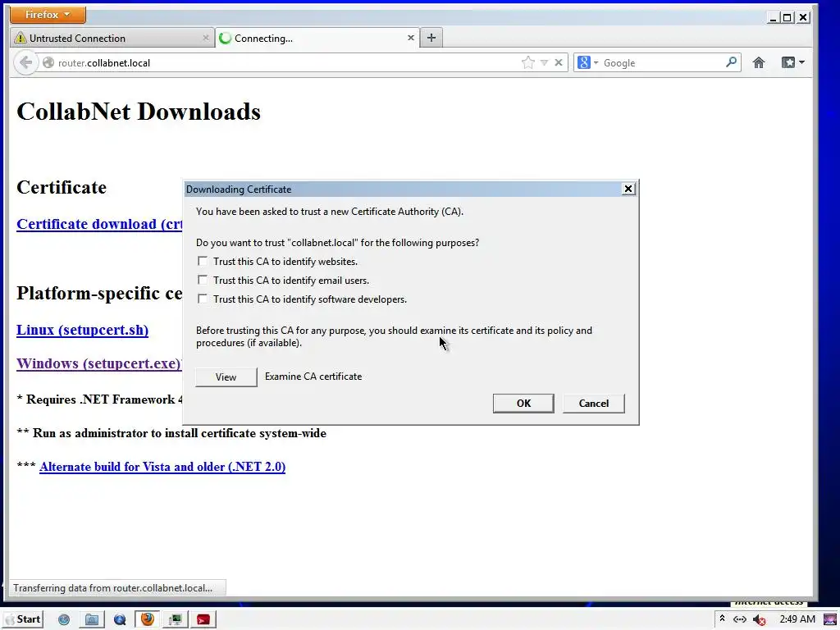Click the site identity globe icon
The image size is (840, 630).
pyautogui.click(x=48, y=62)
